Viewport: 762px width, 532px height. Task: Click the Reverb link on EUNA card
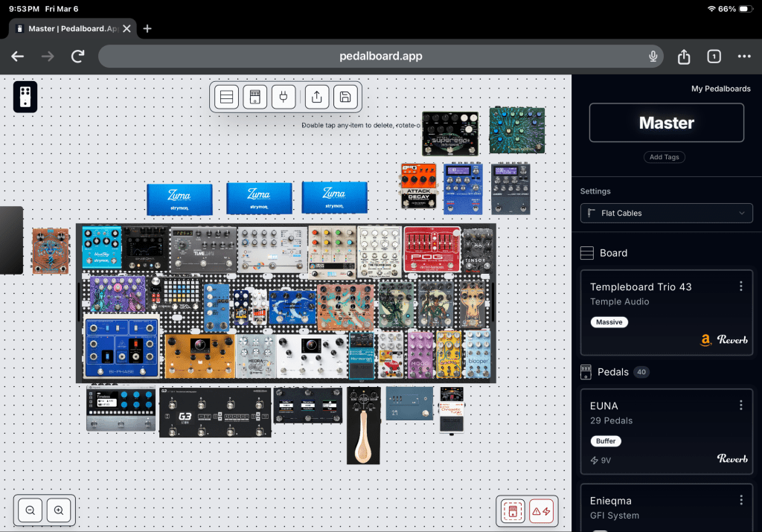tap(732, 459)
